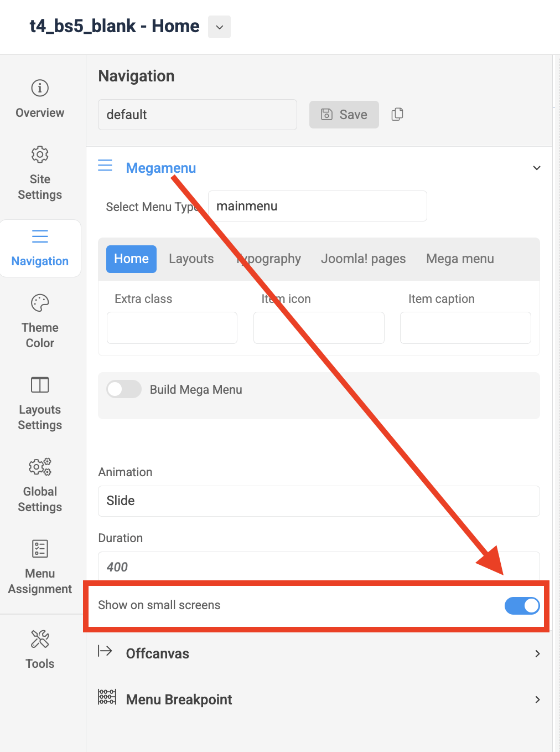Screen dimensions: 560x752
Task: Click the t4_bs5_blank - Home title
Action: tap(115, 26)
